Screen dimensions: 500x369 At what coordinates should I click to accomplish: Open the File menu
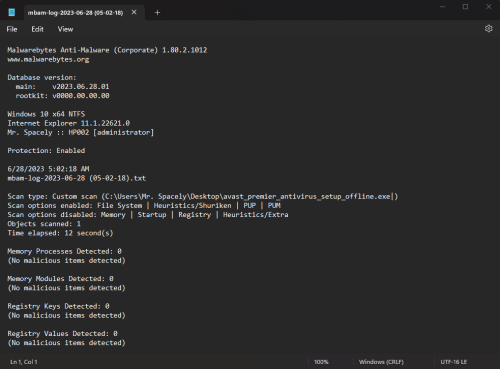[12, 29]
